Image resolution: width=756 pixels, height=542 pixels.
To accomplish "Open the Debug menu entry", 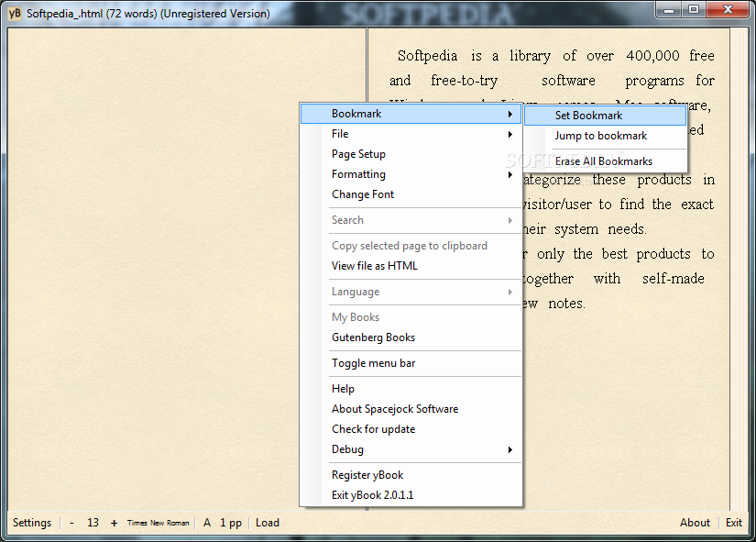I will [410, 449].
